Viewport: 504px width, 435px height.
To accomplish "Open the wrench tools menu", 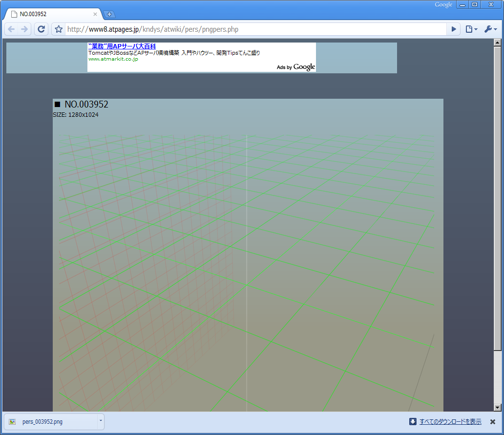I will (x=490, y=29).
